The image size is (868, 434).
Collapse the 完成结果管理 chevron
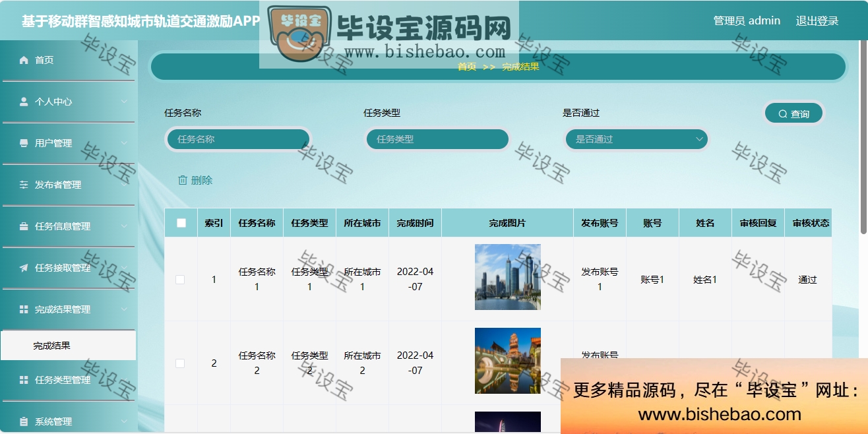tap(124, 309)
